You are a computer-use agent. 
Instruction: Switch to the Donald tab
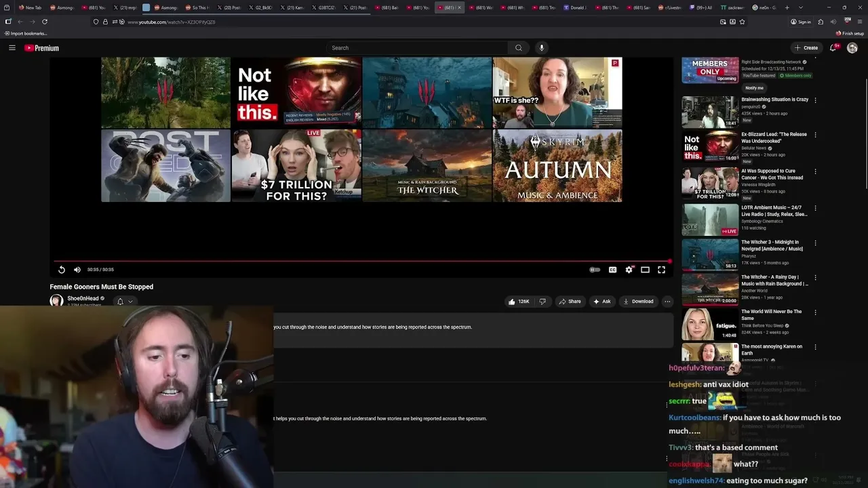pyautogui.click(x=575, y=7)
